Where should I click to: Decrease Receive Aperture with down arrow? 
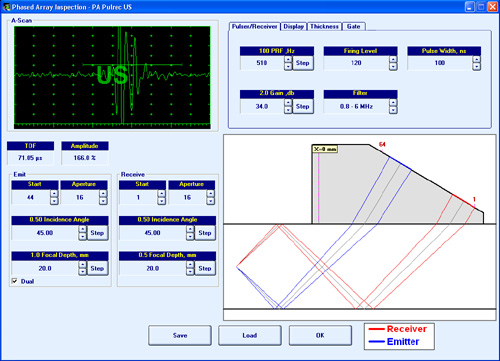[211, 201]
